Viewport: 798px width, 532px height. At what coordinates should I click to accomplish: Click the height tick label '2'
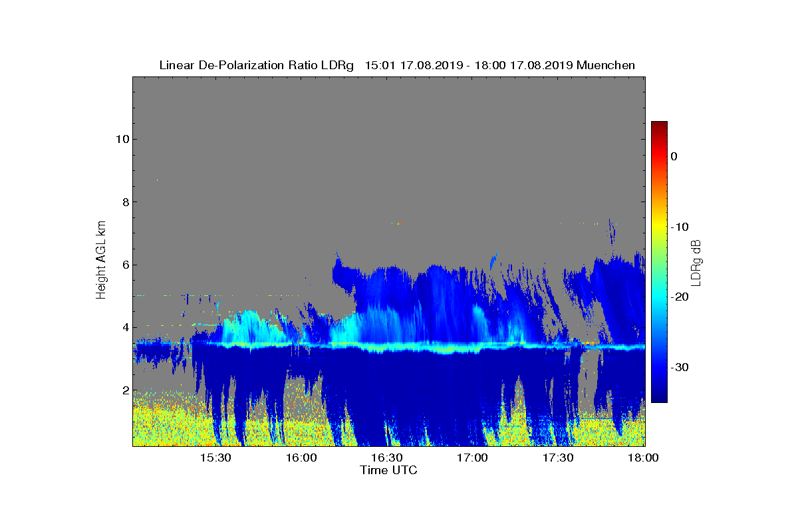[124, 390]
